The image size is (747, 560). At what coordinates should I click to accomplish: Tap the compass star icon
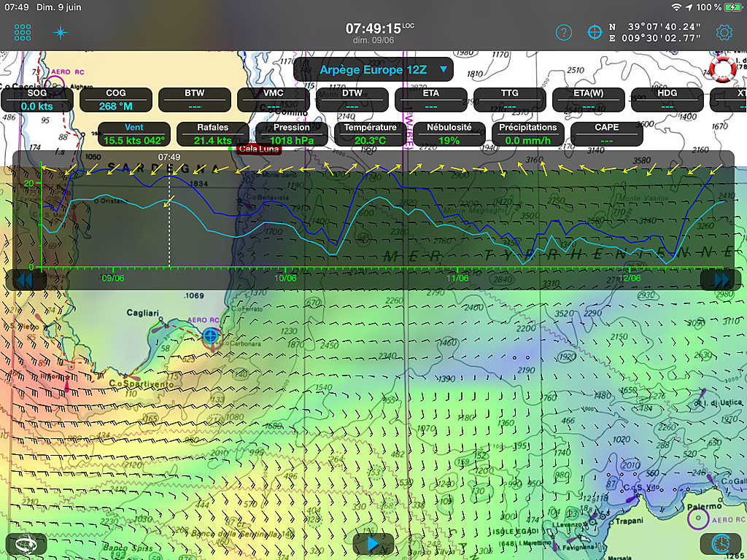(61, 32)
